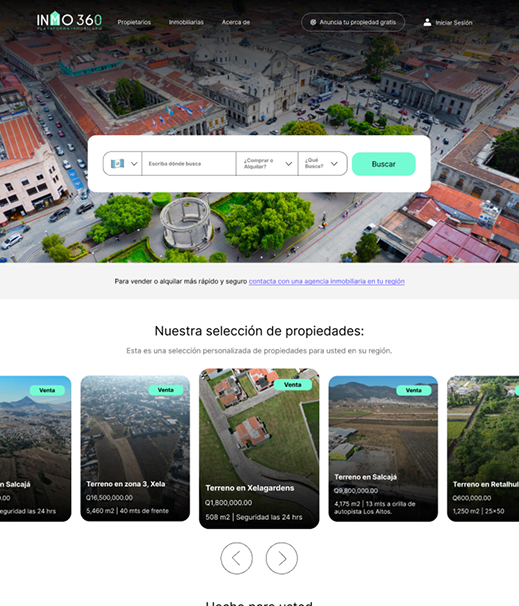Open the Terreno en Retalhuleu card
This screenshot has height=606, width=519.
pos(483,448)
